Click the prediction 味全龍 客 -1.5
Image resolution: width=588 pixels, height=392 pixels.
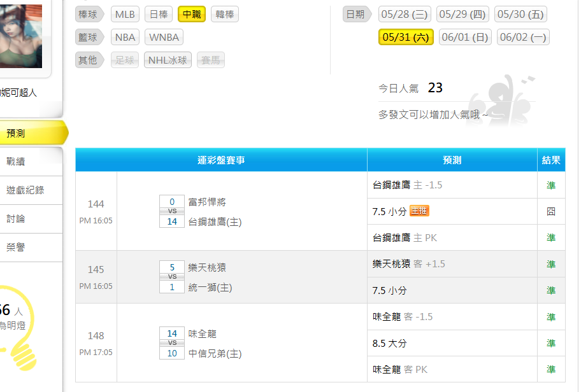pos(403,317)
